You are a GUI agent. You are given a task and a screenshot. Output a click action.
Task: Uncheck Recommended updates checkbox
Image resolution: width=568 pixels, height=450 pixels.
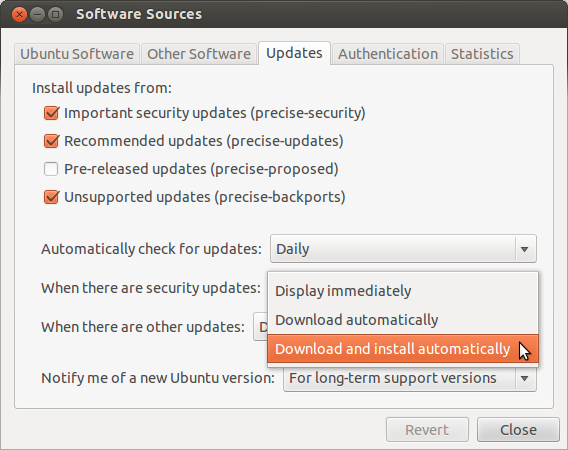click(x=51, y=141)
